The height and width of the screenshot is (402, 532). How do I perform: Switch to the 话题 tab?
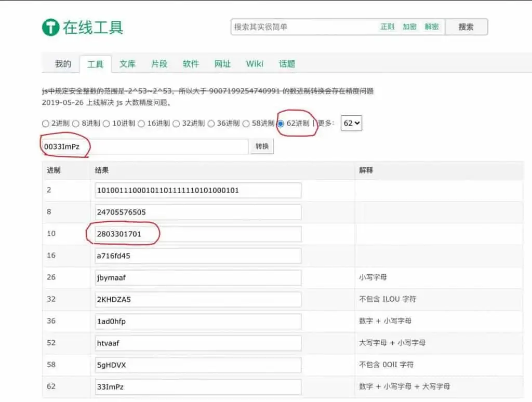click(287, 64)
